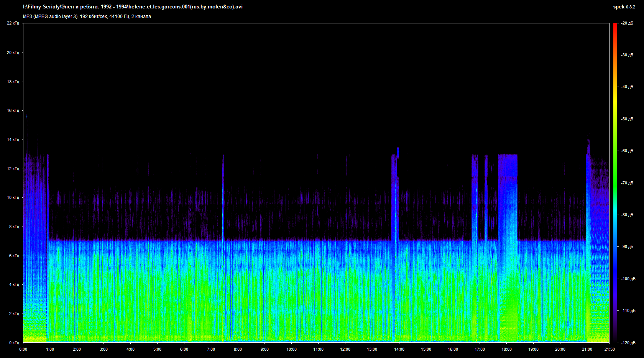The image size is (644, 358).
Task: Click the 20 кГц frequency axis label
Action: [x=13, y=53]
